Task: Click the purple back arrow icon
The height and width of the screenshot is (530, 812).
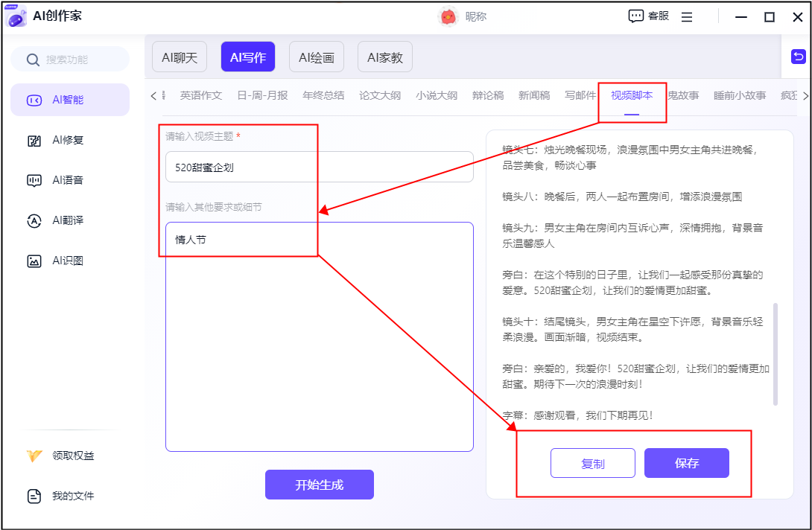Action: tap(798, 57)
